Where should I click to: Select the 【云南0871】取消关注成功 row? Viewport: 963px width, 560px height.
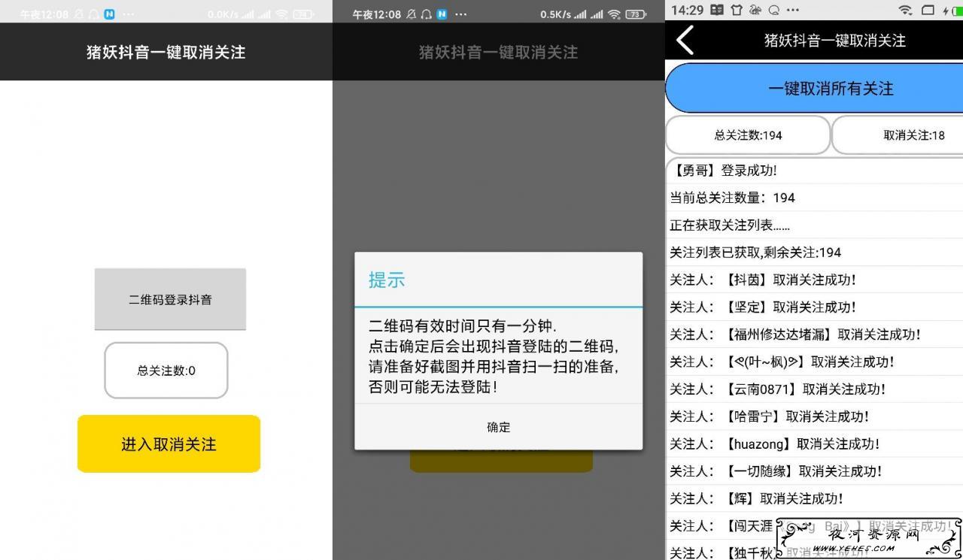tap(815, 389)
